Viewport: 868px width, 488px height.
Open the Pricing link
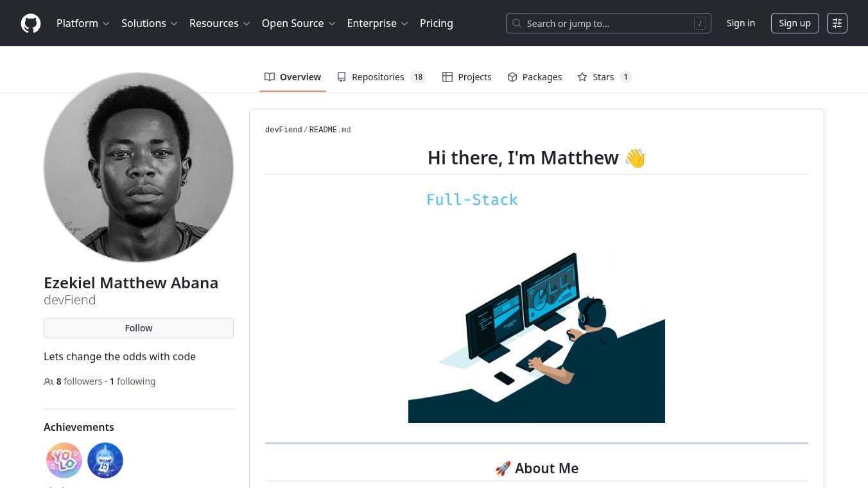pos(437,23)
